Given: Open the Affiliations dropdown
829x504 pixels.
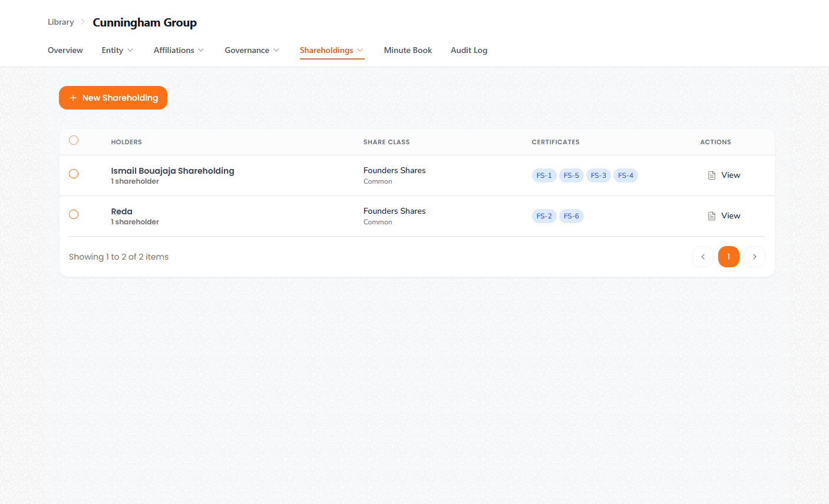Looking at the screenshot, I should (179, 51).
